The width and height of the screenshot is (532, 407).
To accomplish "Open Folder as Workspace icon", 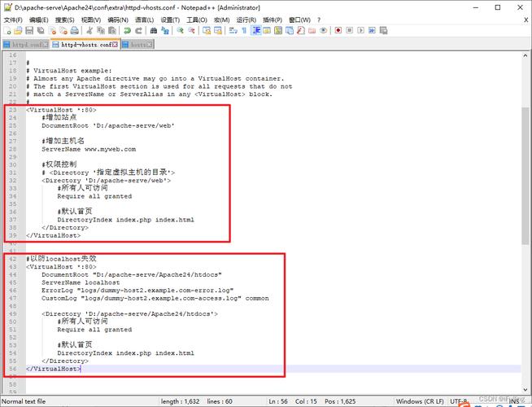I will [x=312, y=31].
